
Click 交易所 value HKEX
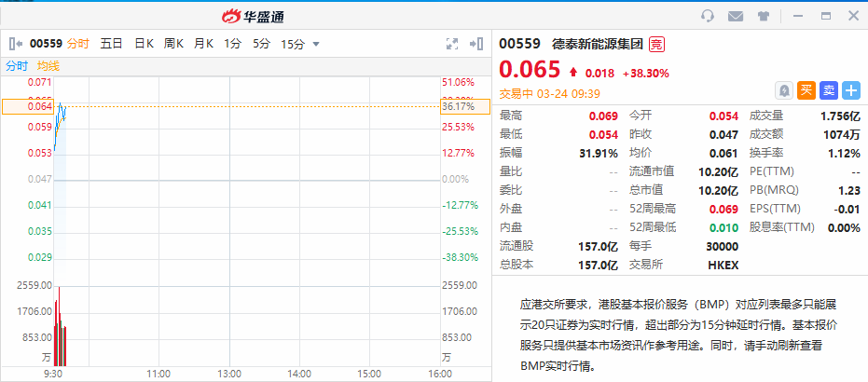point(723,265)
